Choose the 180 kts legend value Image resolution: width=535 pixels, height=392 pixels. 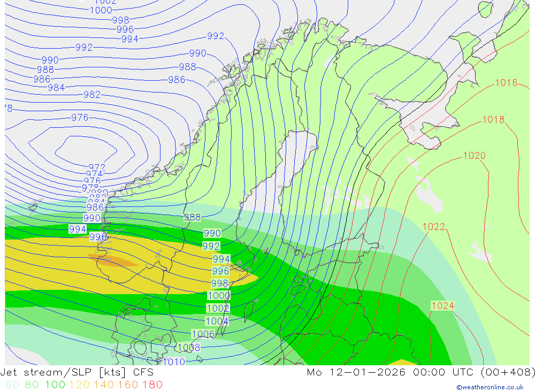click(x=152, y=385)
